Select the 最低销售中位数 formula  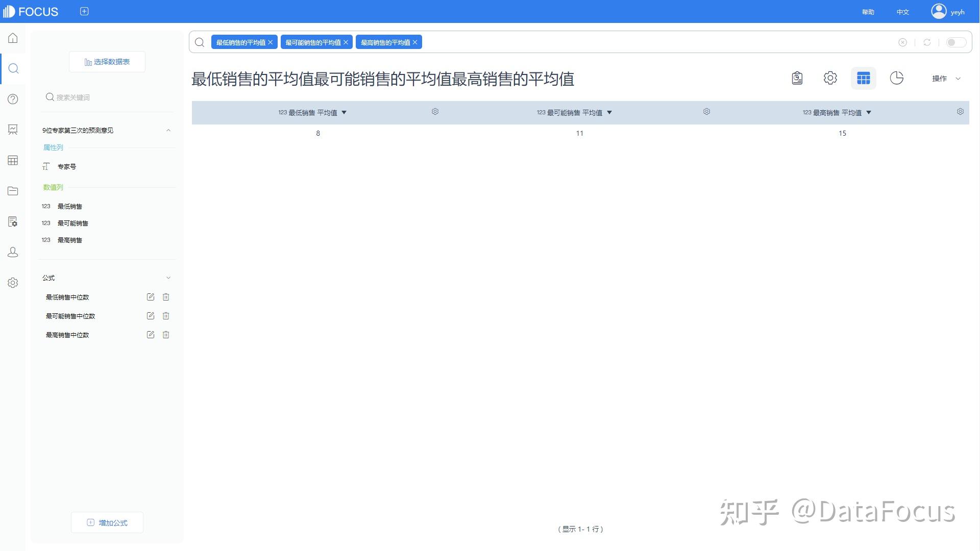pos(67,297)
